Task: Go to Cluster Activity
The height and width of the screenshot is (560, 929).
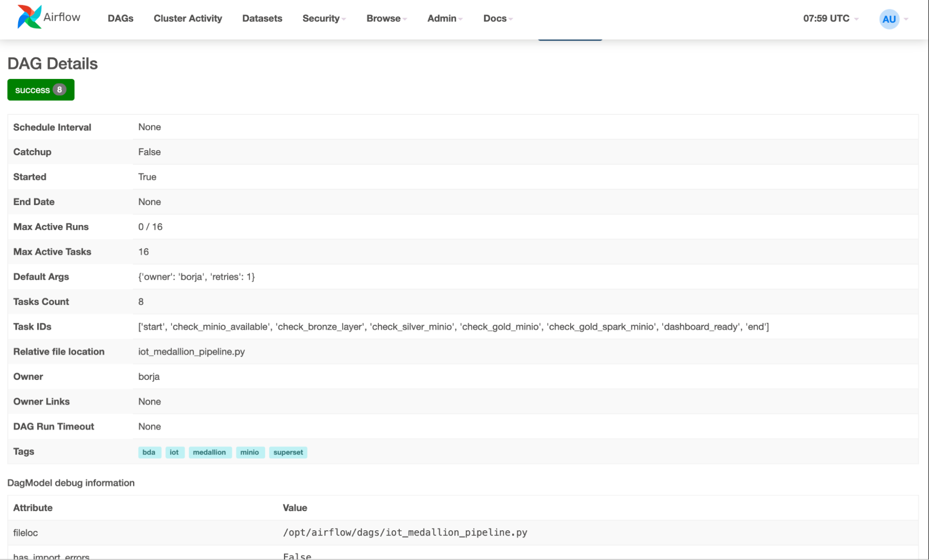Action: [188, 19]
